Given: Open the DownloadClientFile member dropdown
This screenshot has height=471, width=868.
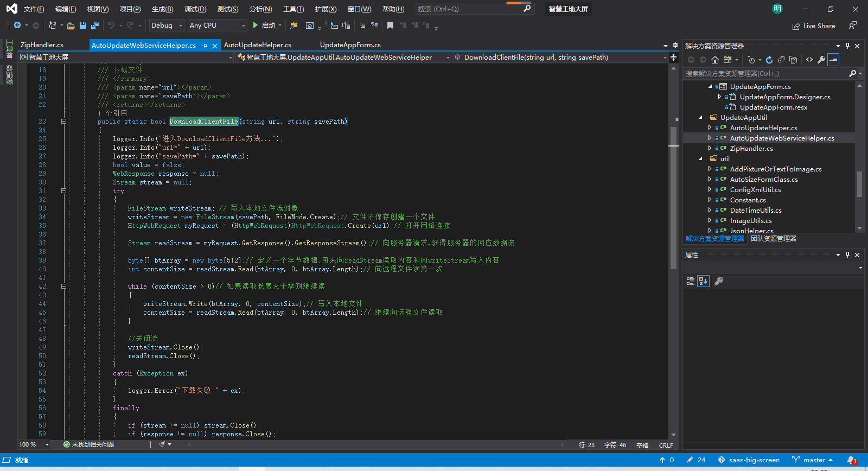Looking at the screenshot, I should click(x=560, y=57).
